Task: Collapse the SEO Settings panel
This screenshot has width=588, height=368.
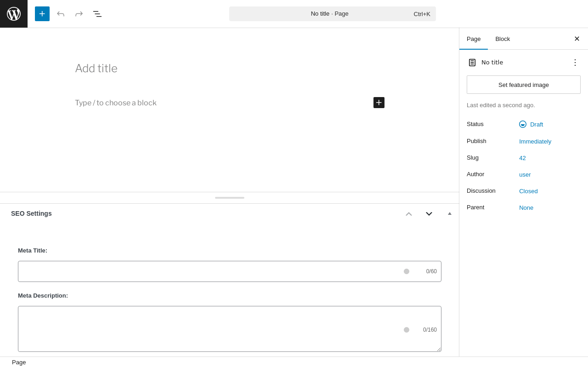Action: point(450,213)
